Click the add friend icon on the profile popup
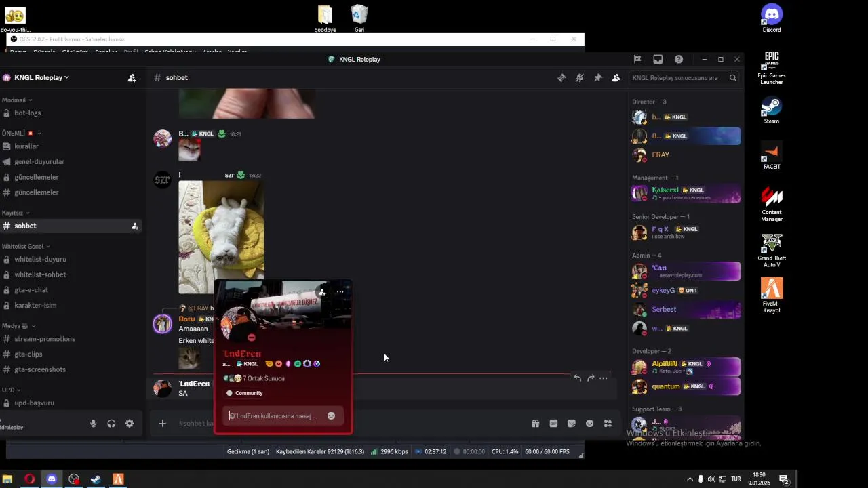Image resolution: width=868 pixels, height=488 pixels. pyautogui.click(x=322, y=292)
